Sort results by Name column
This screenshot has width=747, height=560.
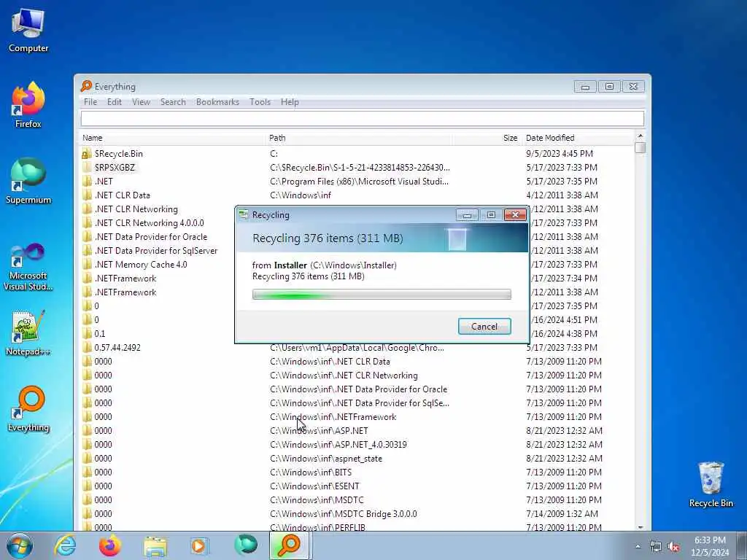[x=173, y=138]
